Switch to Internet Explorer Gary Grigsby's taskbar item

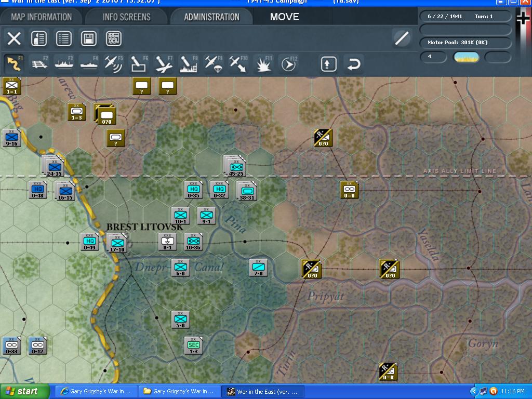tap(96, 391)
